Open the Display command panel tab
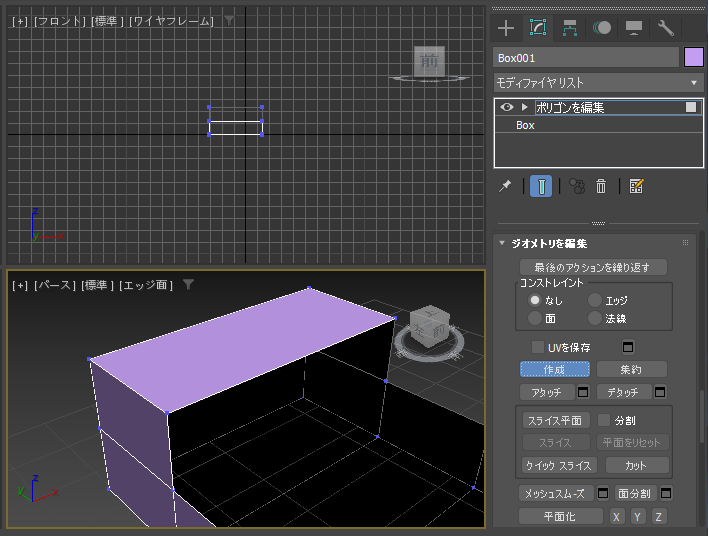The image size is (708, 536). [x=634, y=28]
